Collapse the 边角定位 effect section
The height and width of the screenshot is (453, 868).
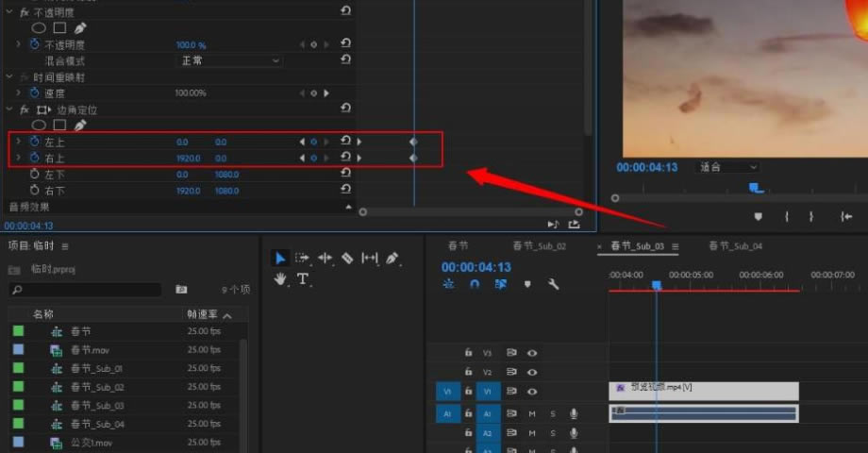tap(9, 109)
